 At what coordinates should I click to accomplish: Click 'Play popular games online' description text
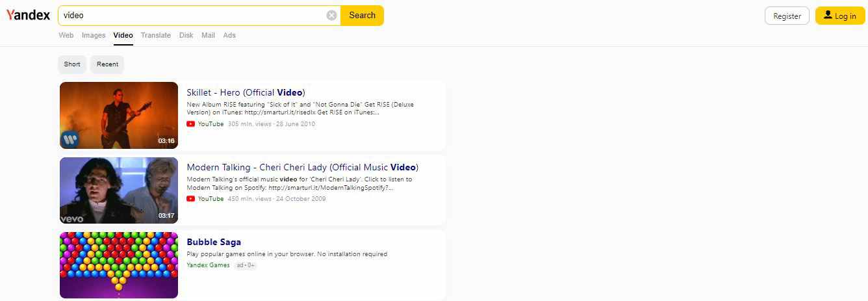coord(287,254)
